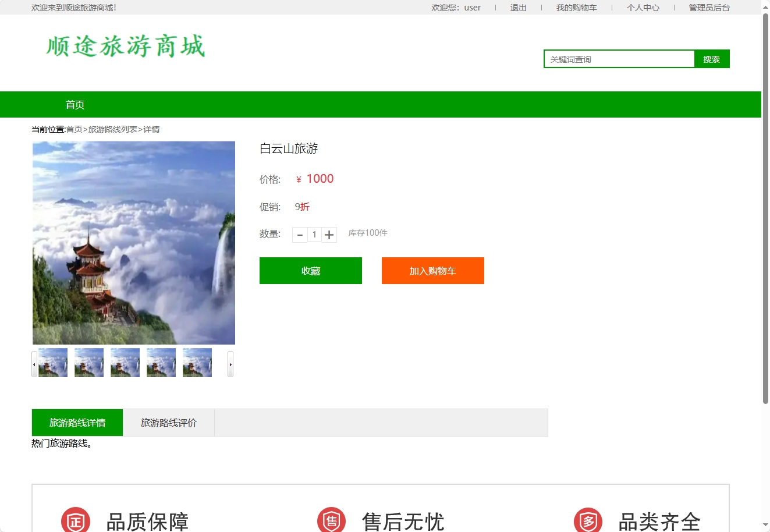Click the 加入购物车 button
The height and width of the screenshot is (532, 770).
[432, 271]
